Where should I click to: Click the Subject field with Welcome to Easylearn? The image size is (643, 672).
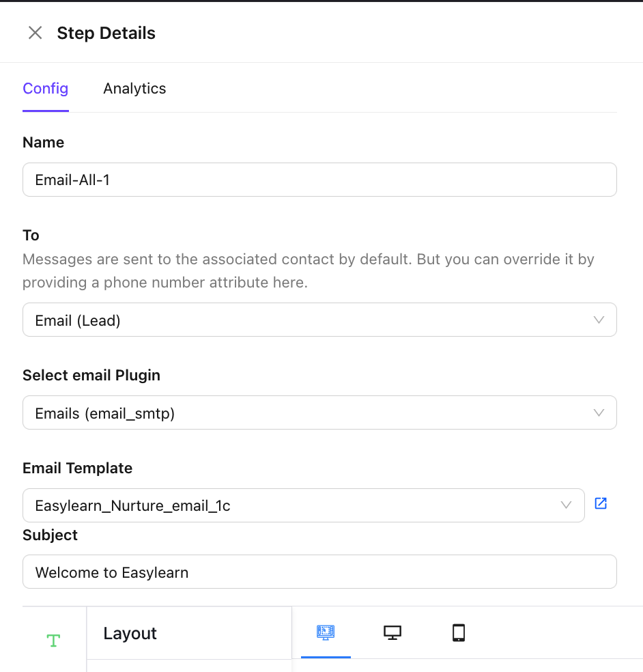pyautogui.click(x=319, y=572)
